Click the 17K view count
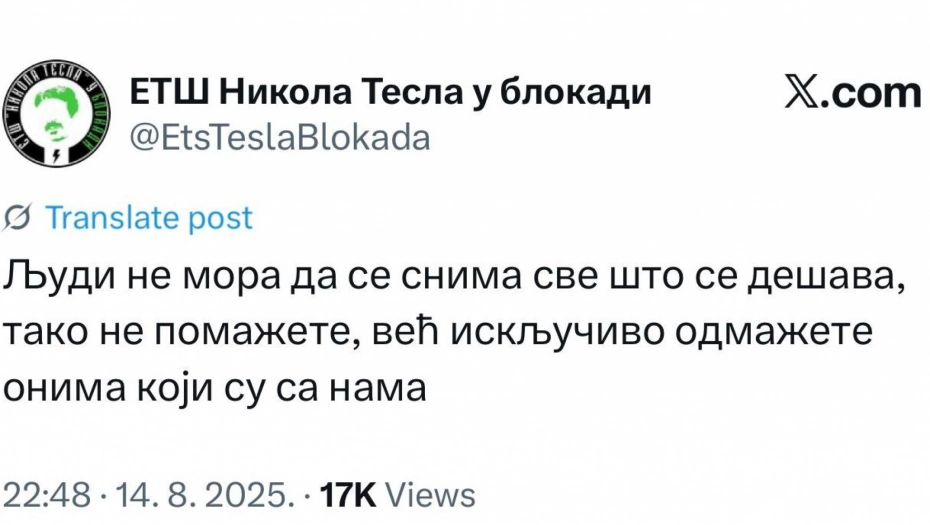This screenshot has width=930, height=525. (x=349, y=494)
